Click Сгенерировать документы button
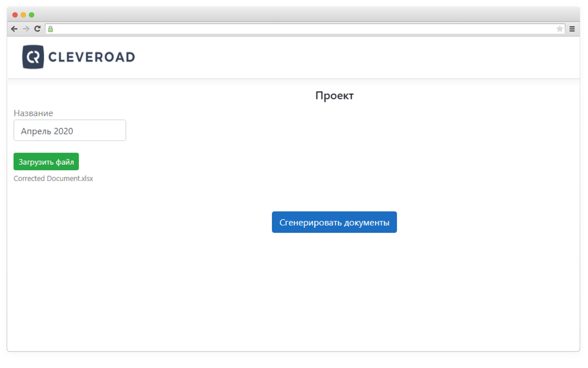588x368 pixels. 334,222
